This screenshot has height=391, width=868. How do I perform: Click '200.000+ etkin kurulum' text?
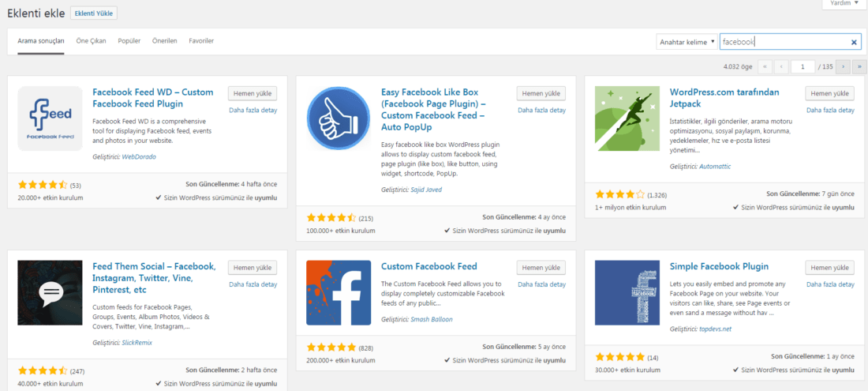pos(340,360)
